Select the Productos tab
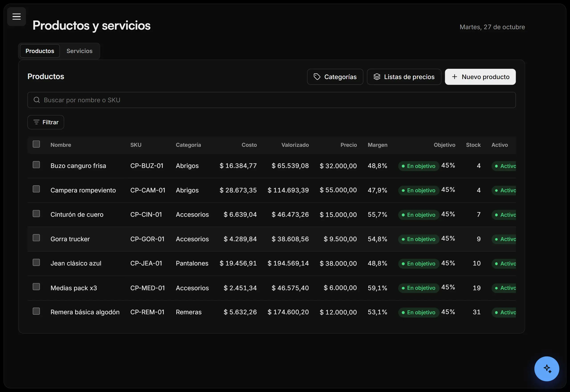This screenshot has width=570, height=392. pos(40,51)
